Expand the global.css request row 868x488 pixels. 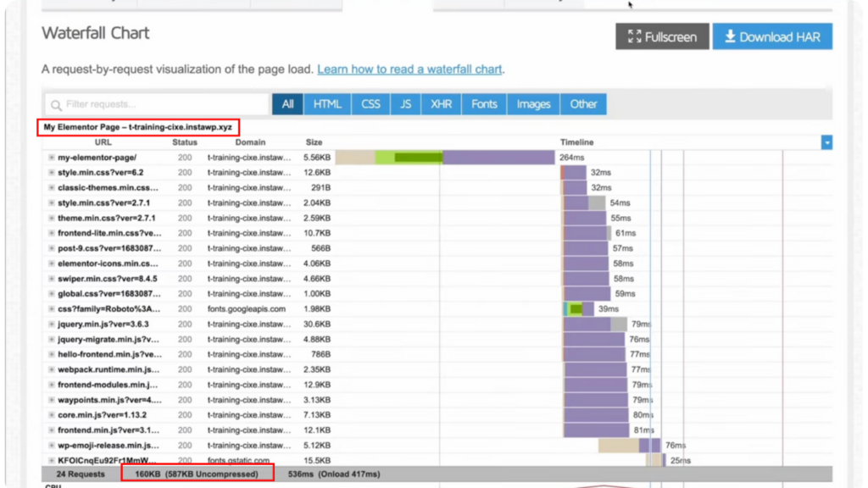[52, 294]
